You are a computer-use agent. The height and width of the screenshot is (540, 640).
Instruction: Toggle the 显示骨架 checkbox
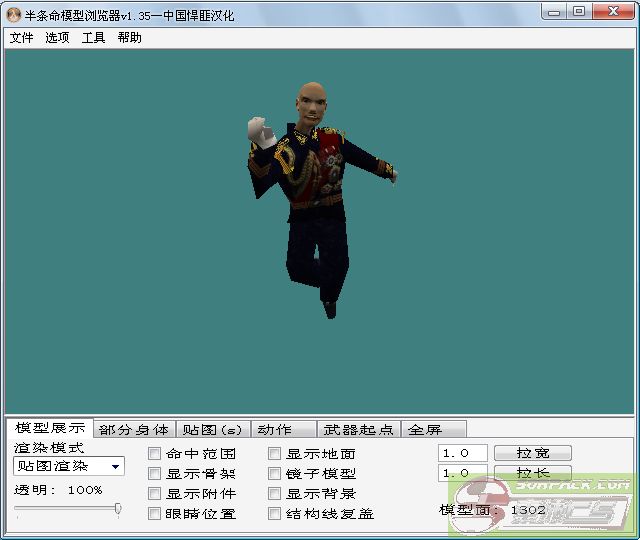155,474
